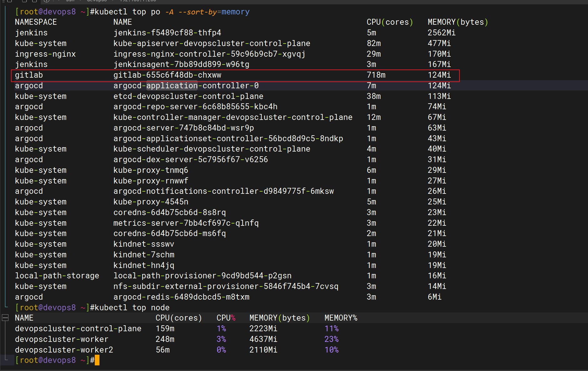588x371 pixels.
Task: Click the 11% memory percentage
Action: 332,329
